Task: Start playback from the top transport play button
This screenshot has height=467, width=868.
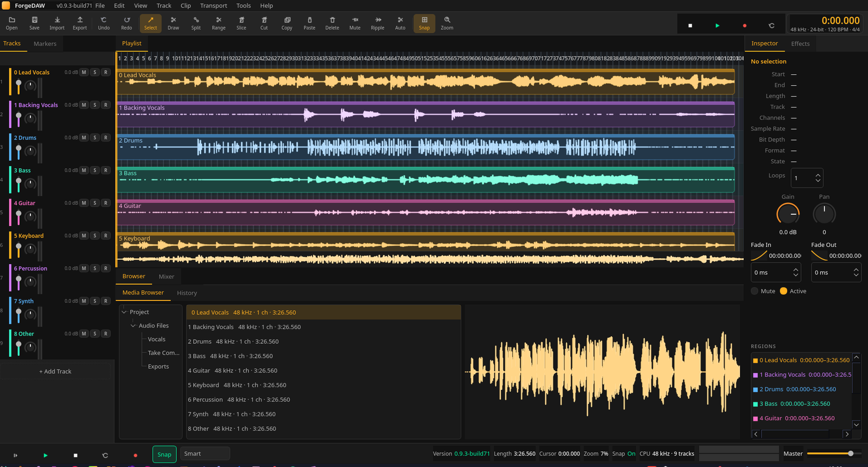Action: pos(717,25)
